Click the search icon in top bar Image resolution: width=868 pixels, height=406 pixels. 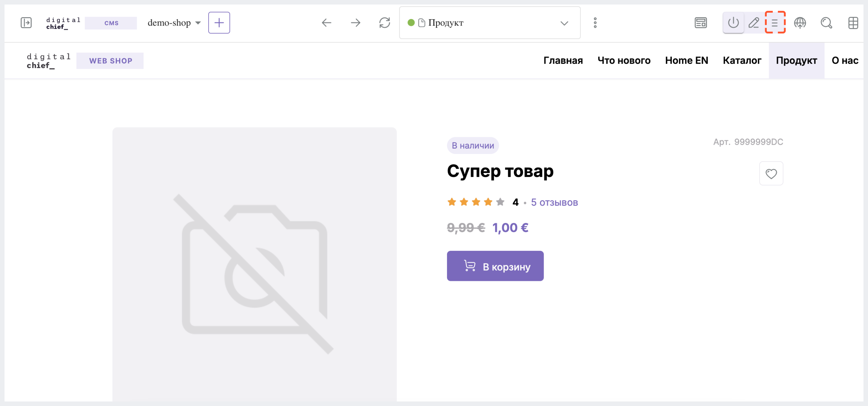pos(826,23)
